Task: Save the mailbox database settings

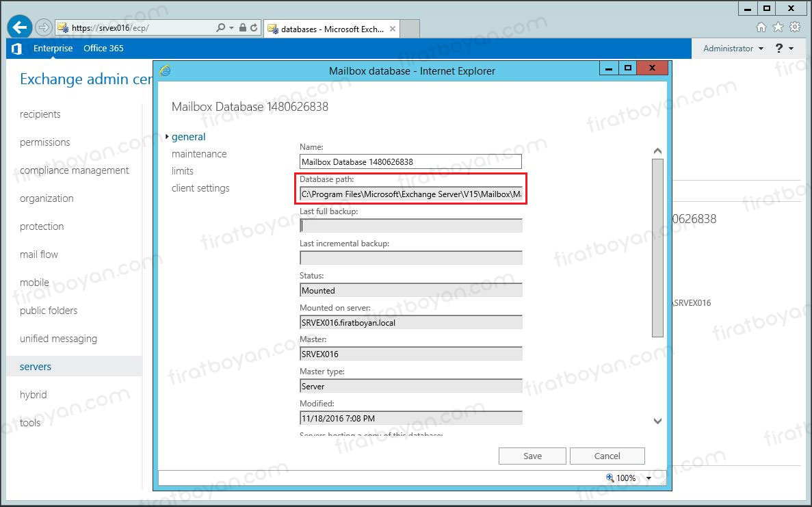Action: (x=532, y=456)
